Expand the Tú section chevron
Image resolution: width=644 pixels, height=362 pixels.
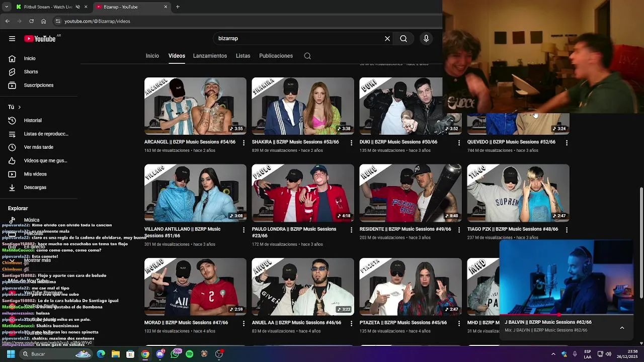click(20, 107)
